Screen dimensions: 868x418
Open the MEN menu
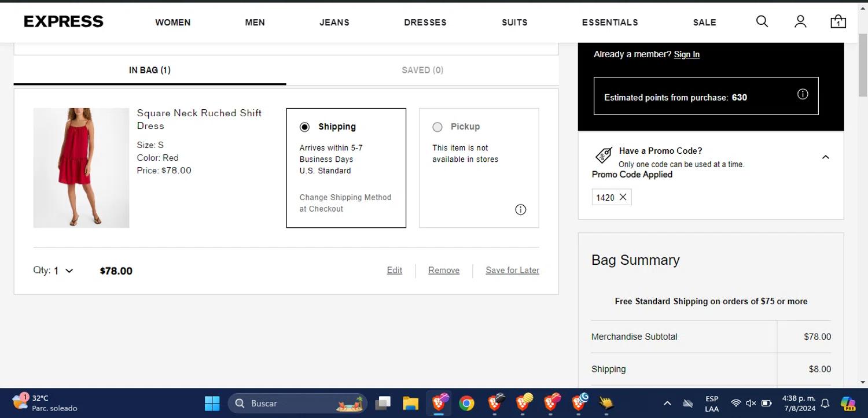point(255,23)
